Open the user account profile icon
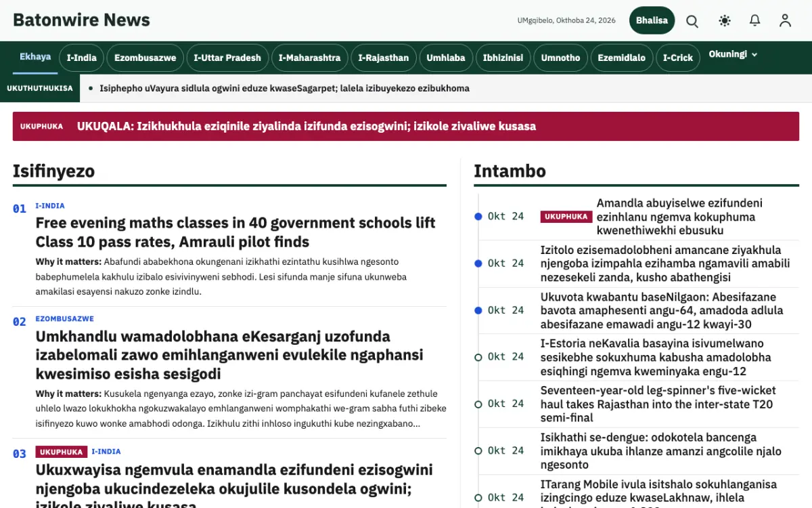 (x=785, y=21)
